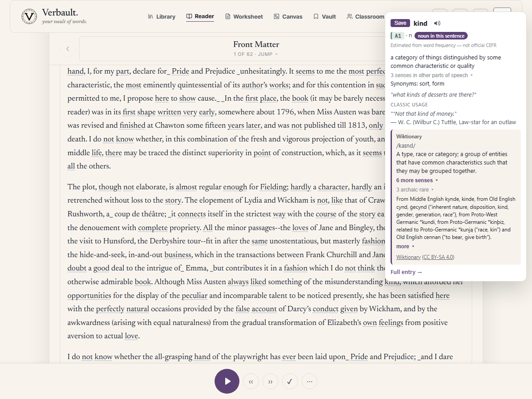
Task: Click the underlined word 'own'
Action: tap(370, 323)
